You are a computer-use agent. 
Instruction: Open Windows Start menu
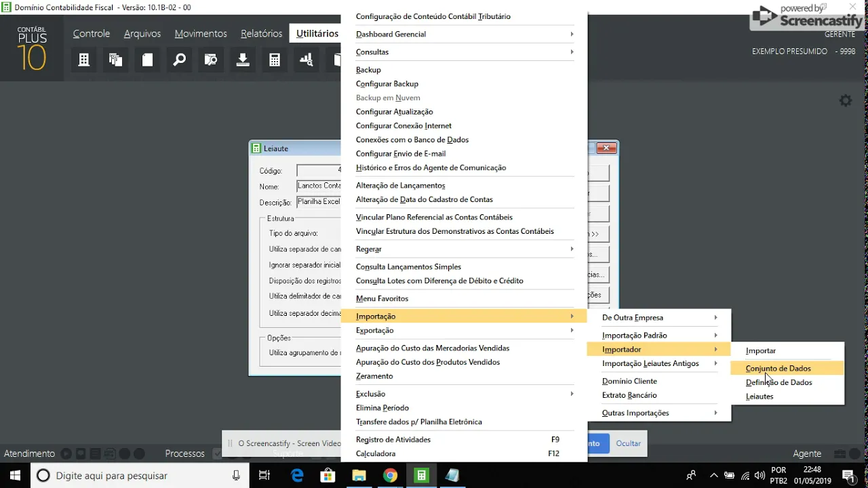(x=15, y=475)
